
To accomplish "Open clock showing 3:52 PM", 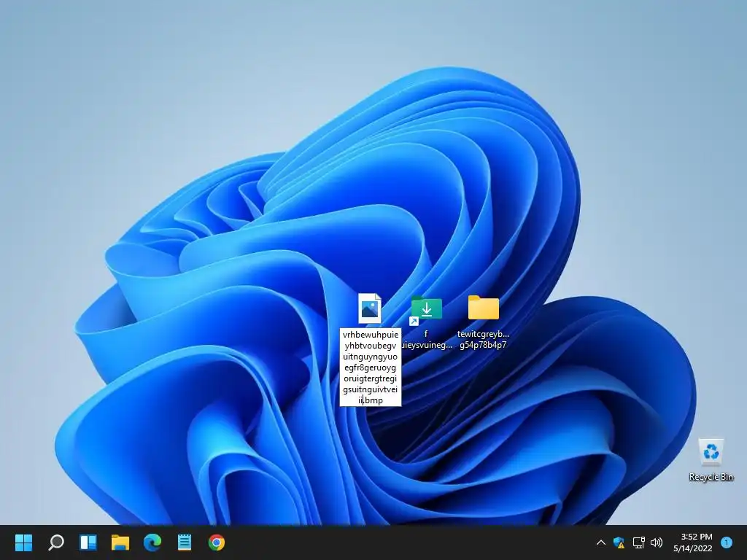I will tap(696, 537).
